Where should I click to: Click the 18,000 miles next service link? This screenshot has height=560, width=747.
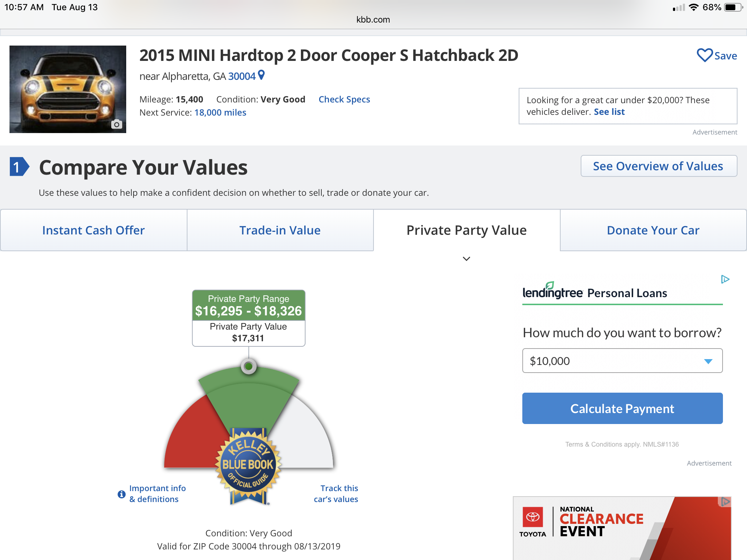(x=220, y=112)
